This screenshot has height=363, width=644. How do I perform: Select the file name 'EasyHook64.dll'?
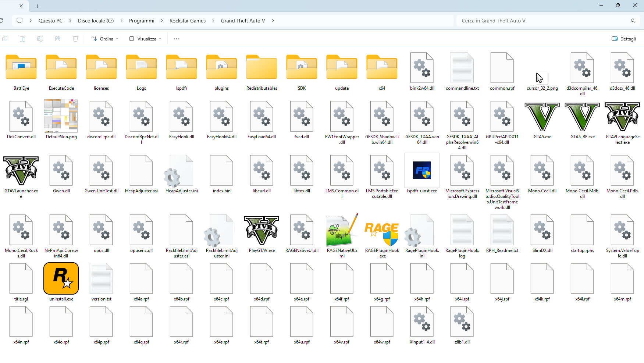pyautogui.click(x=221, y=137)
